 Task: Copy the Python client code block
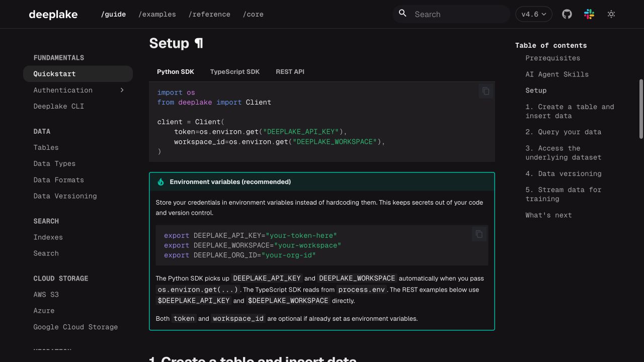486,91
